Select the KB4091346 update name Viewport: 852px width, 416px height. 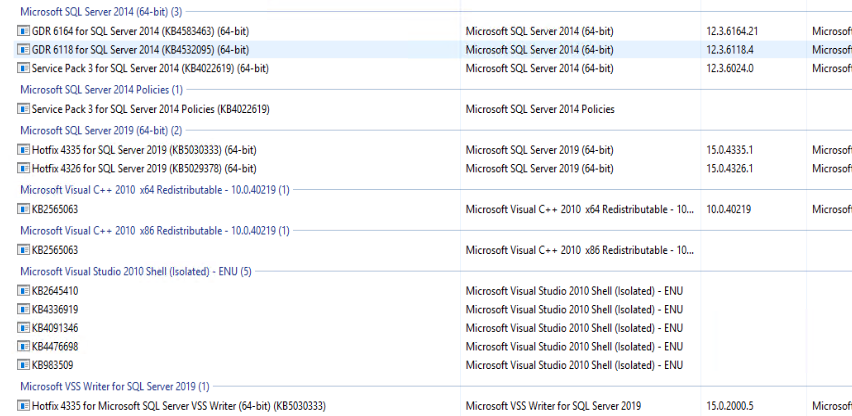point(55,328)
